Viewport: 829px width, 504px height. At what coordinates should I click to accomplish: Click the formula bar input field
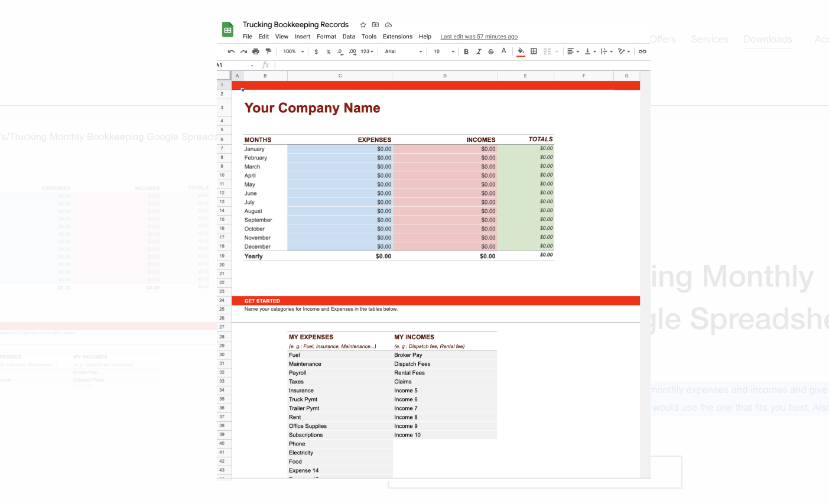(x=355, y=65)
